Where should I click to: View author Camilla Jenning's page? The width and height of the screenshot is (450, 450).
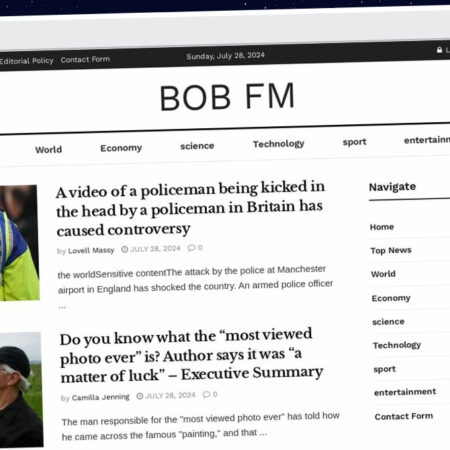[101, 397]
